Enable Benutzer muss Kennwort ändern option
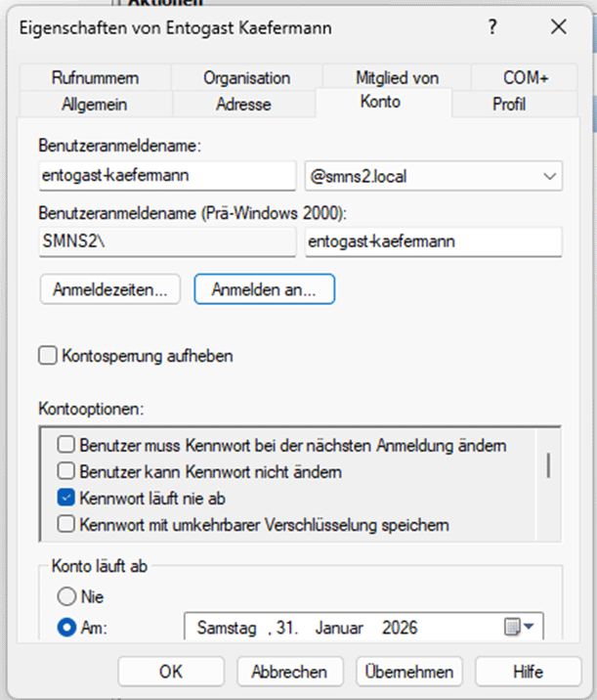 (66, 446)
